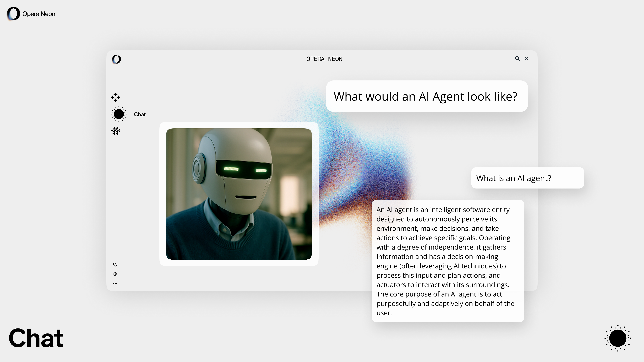The height and width of the screenshot is (362, 644).
Task: Open history via the clock icon
Action: (x=115, y=274)
